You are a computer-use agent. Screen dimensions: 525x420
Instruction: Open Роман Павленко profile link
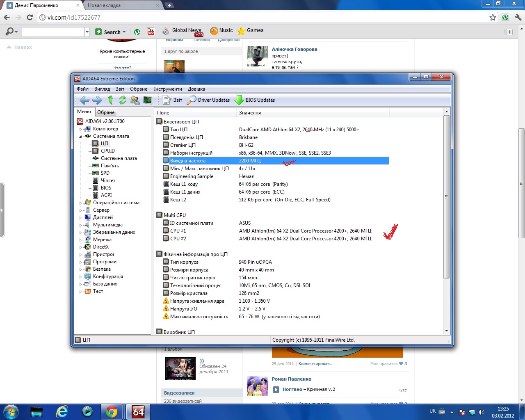292,379
